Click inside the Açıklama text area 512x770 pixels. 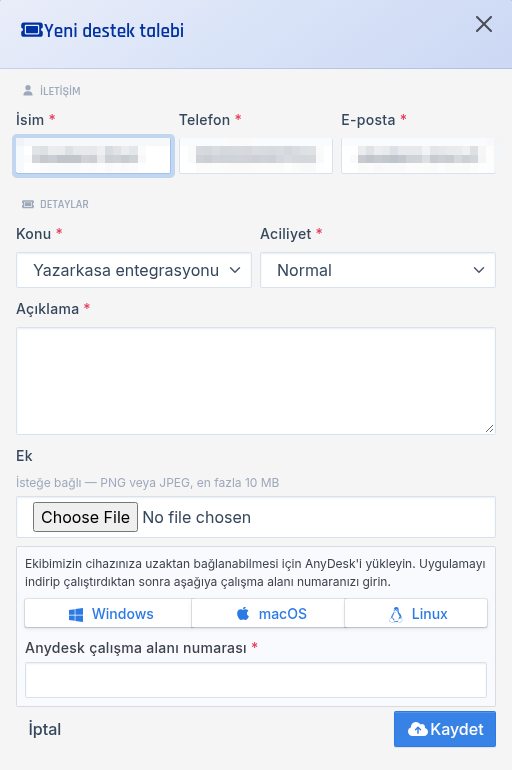click(x=256, y=381)
